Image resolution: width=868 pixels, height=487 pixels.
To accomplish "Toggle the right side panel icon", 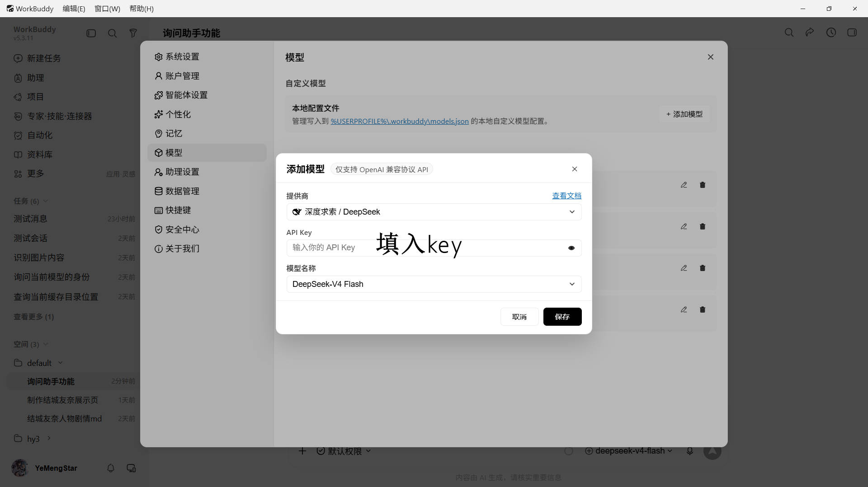I will pos(852,33).
